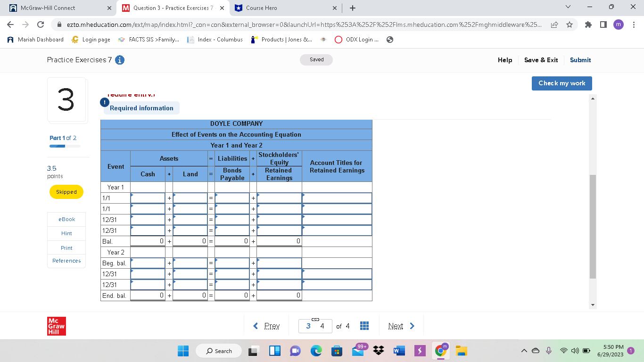Open Dropbox from the taskbar

click(x=378, y=351)
